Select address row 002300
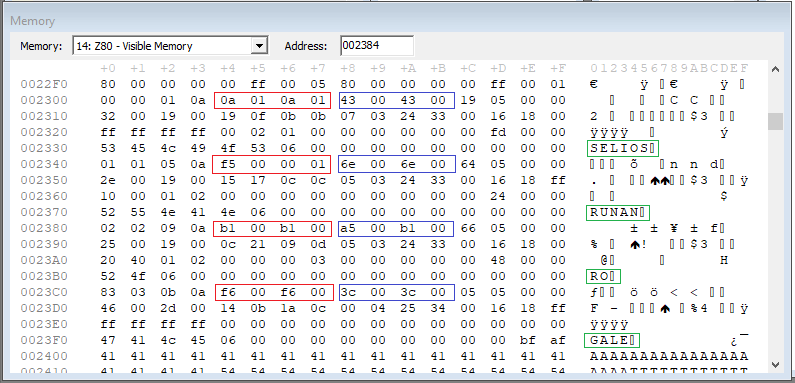 (x=44, y=100)
